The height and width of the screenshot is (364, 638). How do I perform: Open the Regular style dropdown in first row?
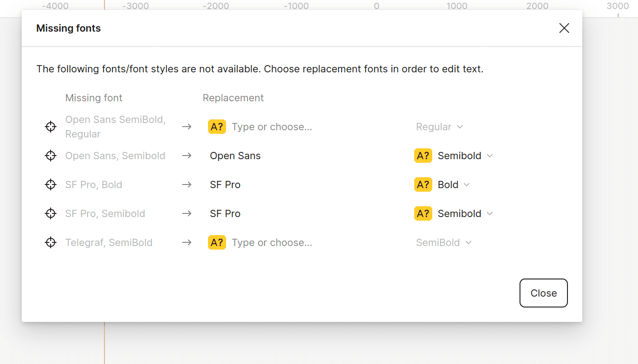coord(439,127)
